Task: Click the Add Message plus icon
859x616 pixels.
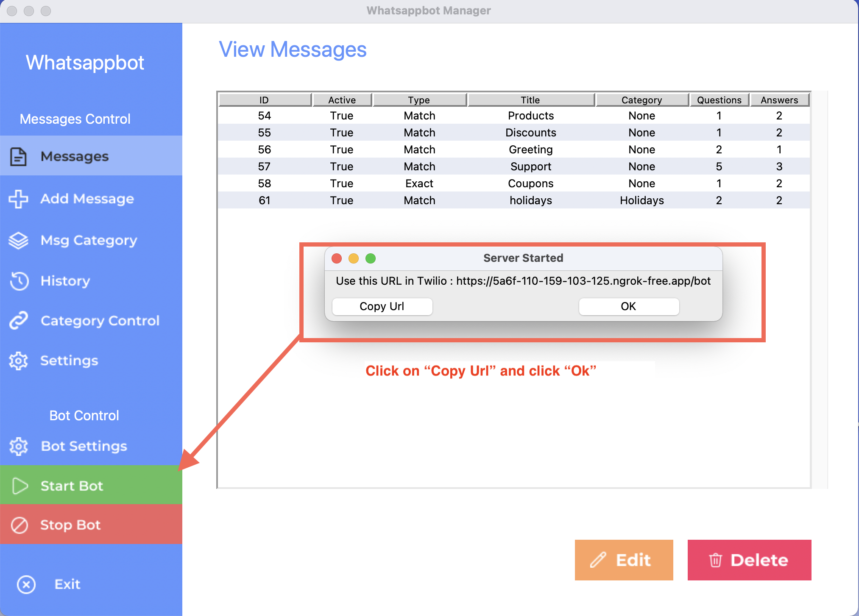Action: 18,199
